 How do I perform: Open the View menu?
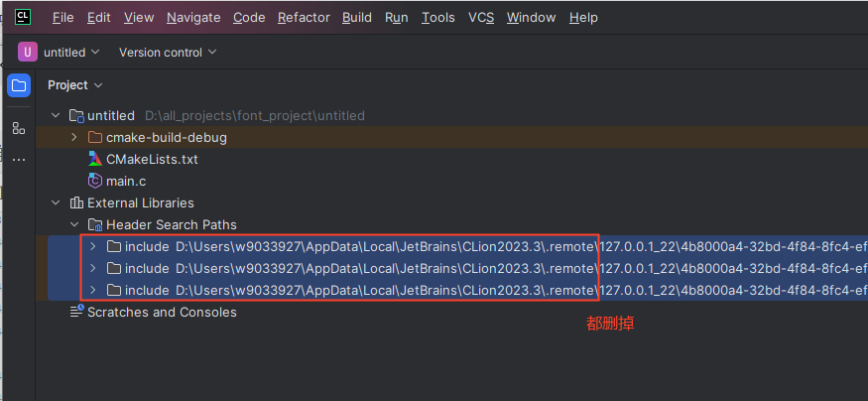[x=139, y=18]
